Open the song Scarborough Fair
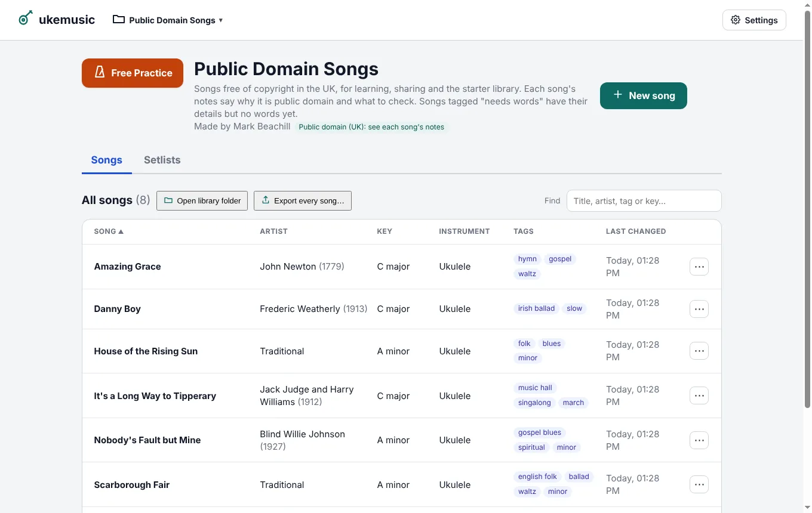812x513 pixels. [x=131, y=485]
